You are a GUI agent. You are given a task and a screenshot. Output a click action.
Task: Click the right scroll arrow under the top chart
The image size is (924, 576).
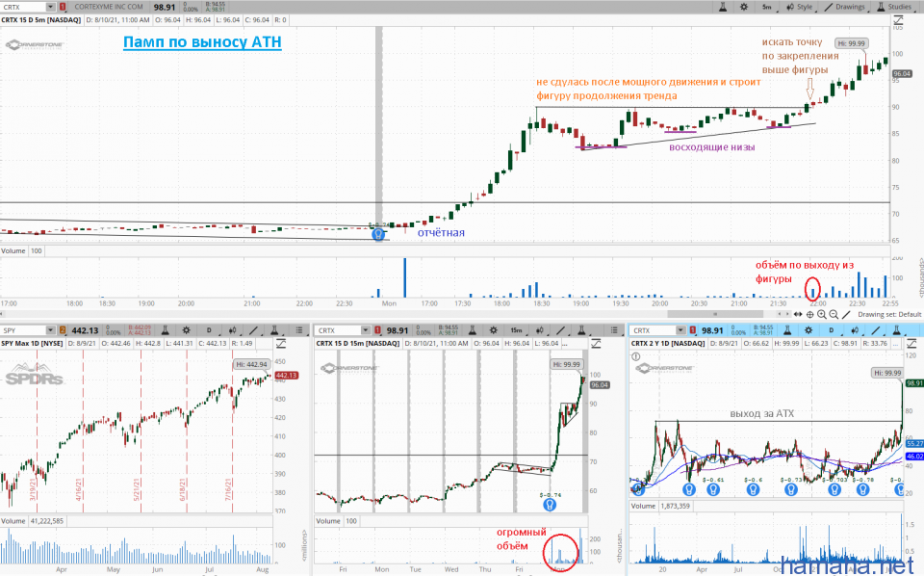[788, 314]
